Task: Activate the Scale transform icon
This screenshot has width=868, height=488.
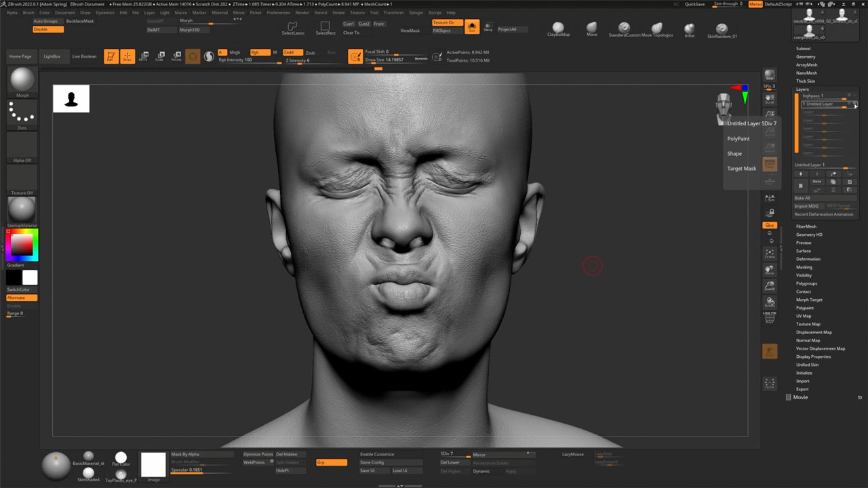Action: 159,56
